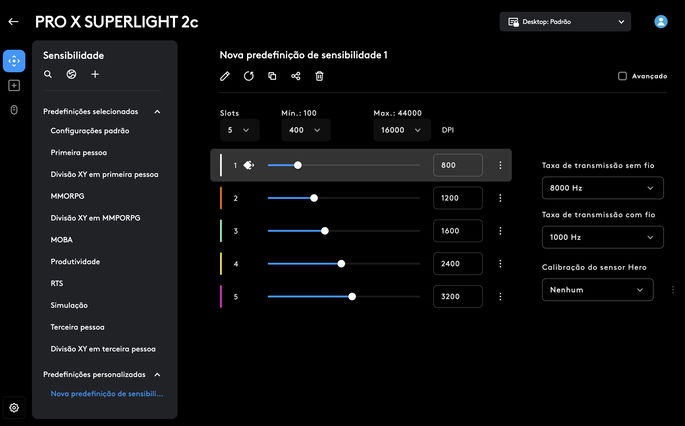685x426 pixels.
Task: Open the user account profile icon
Action: [x=661, y=21]
